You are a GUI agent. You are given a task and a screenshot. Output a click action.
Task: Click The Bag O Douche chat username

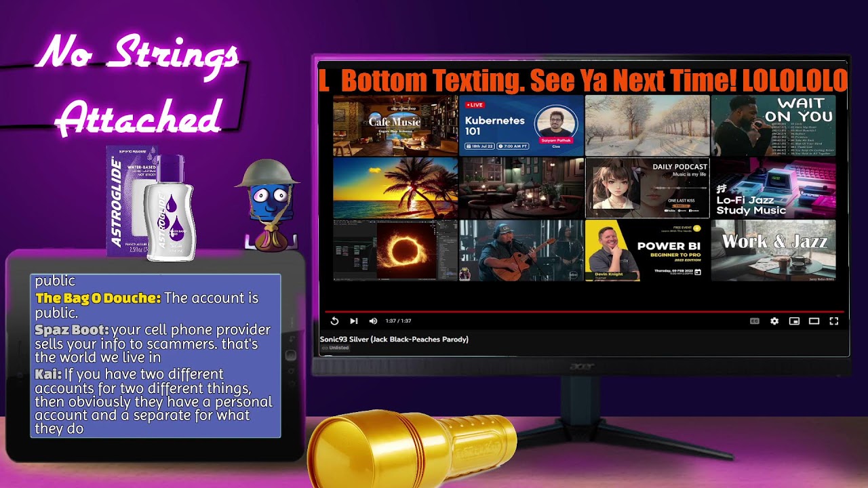[98, 298]
